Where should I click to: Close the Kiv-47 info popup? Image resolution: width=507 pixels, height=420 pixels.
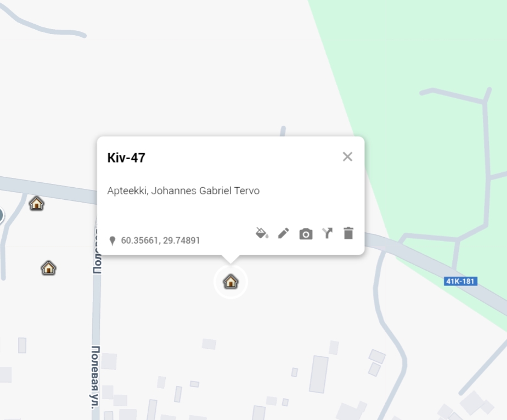coord(347,156)
